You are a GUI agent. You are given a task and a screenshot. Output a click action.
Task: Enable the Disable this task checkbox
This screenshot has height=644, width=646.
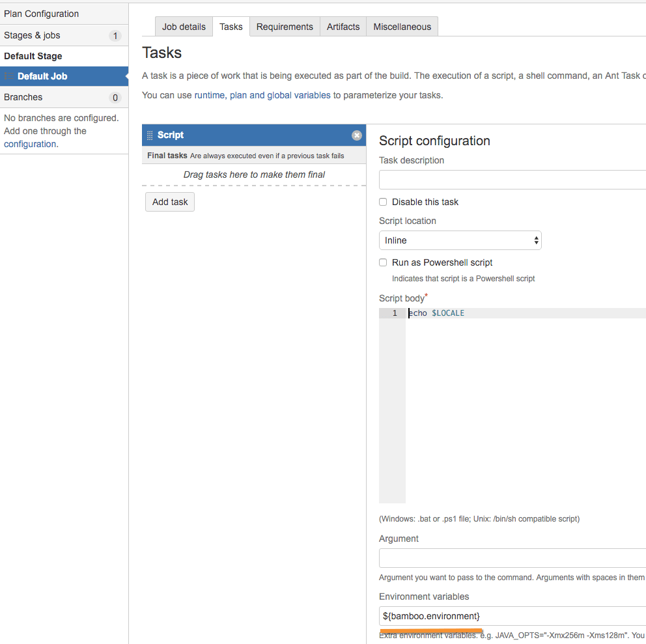[x=382, y=202]
